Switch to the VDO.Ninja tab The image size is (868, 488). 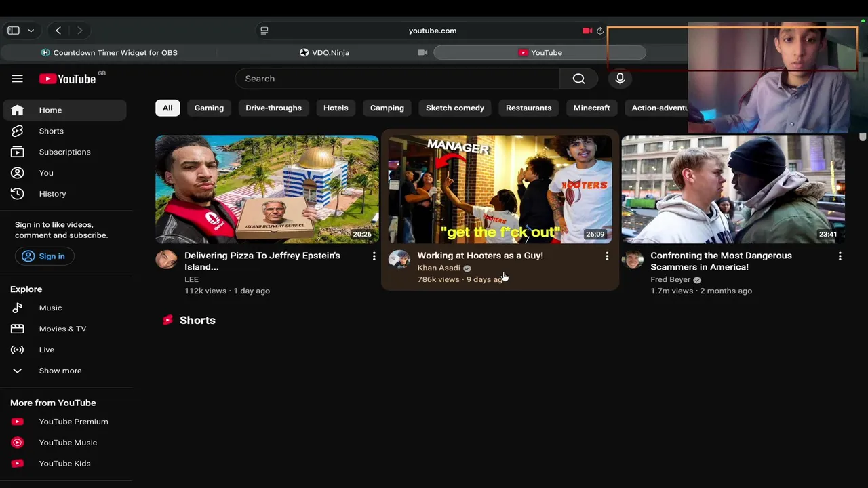point(324,52)
